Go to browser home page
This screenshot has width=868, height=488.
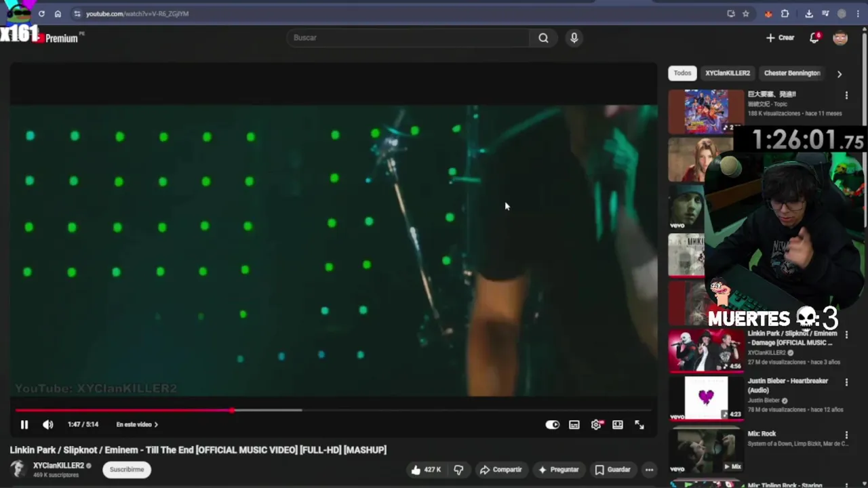point(58,14)
